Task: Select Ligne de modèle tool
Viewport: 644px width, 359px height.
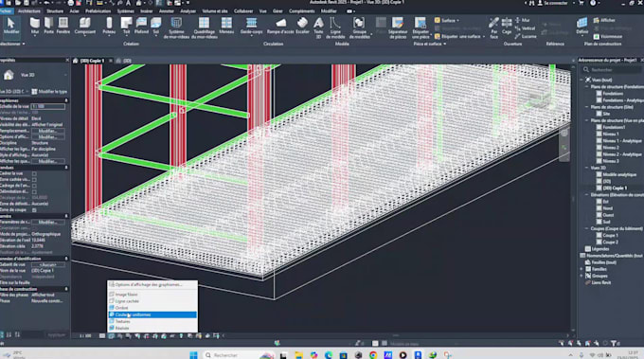Action: 335,27
